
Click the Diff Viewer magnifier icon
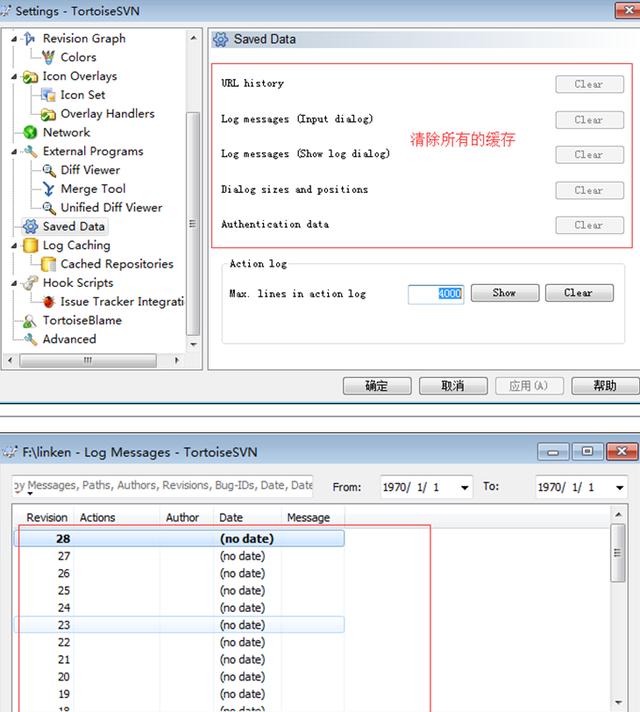pyautogui.click(x=49, y=170)
